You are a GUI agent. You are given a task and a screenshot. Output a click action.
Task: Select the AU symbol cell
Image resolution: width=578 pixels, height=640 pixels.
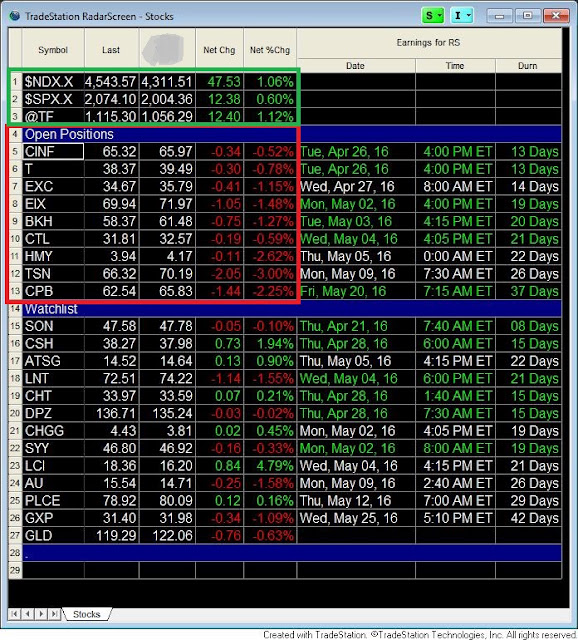click(53, 483)
